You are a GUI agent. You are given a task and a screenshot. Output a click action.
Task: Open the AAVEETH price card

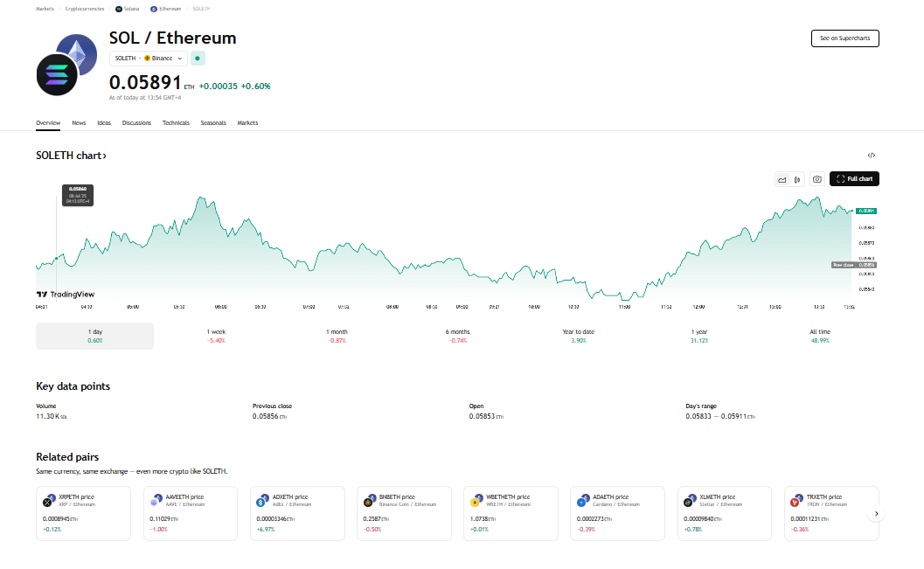[191, 513]
